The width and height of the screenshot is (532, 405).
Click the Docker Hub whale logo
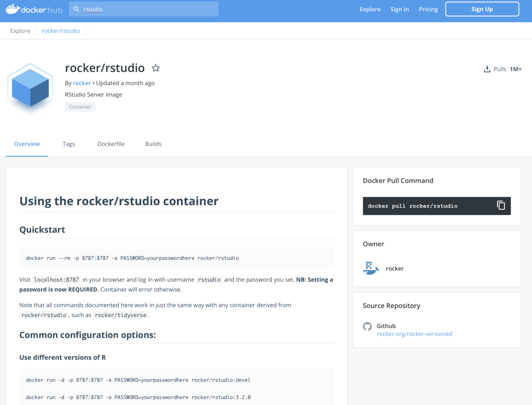[12, 9]
